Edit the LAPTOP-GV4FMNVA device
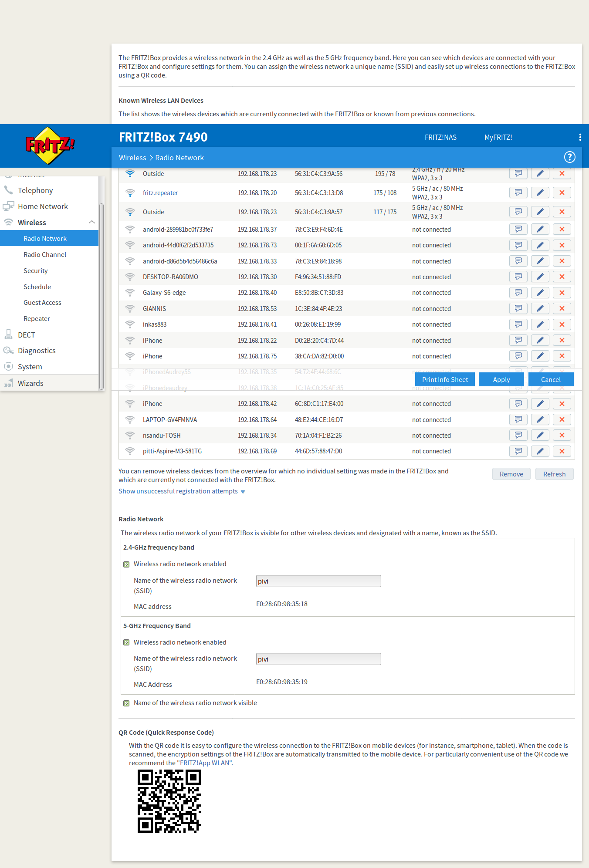Image resolution: width=589 pixels, height=868 pixels. click(540, 419)
